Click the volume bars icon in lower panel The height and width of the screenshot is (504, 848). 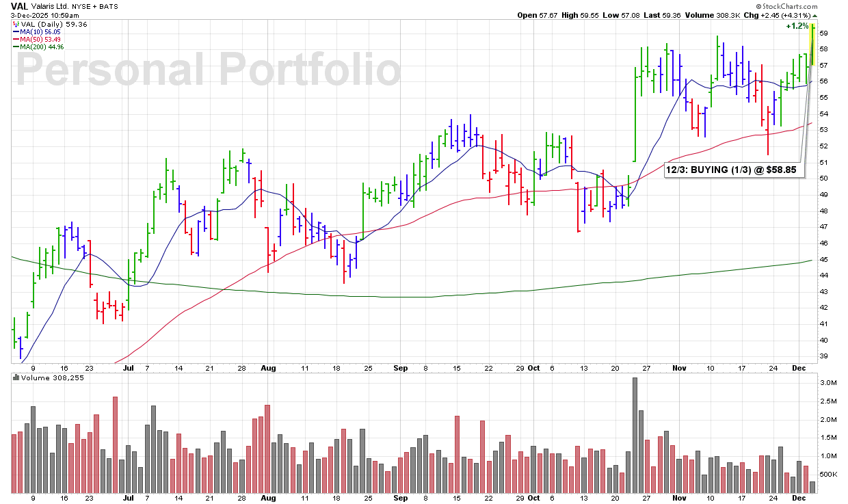point(16,377)
